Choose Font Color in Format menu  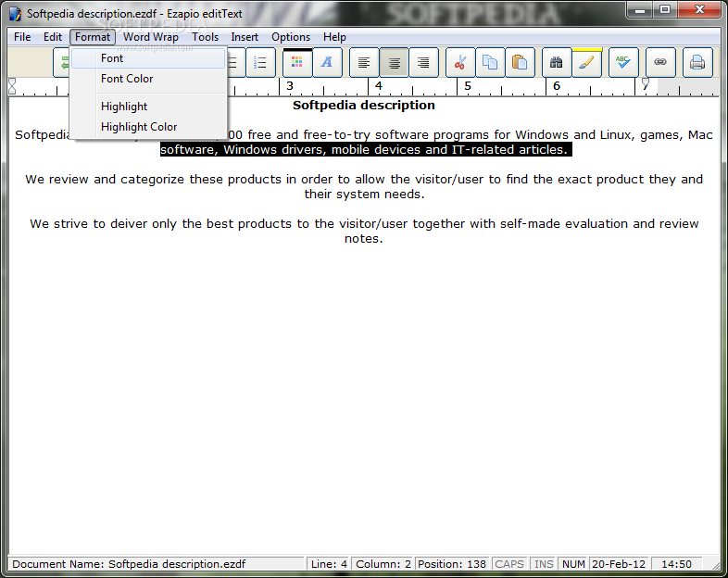point(148,79)
